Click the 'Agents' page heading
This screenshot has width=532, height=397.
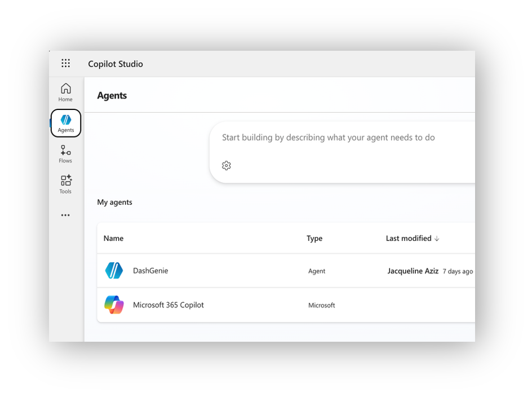(x=112, y=95)
